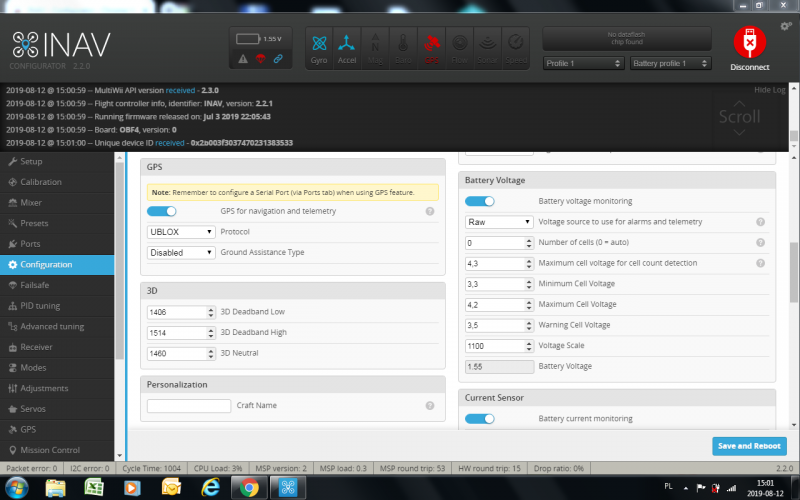Open the UBLOX protocol dropdown
This screenshot has width=800, height=500.
181,232
